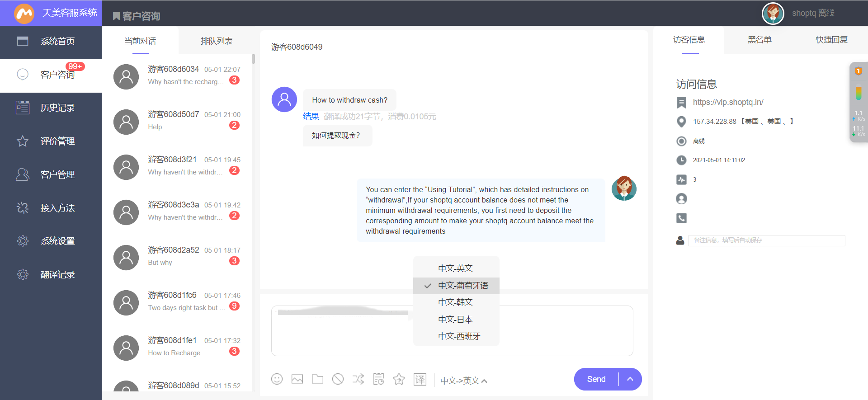Click the star rating request icon

click(399, 379)
